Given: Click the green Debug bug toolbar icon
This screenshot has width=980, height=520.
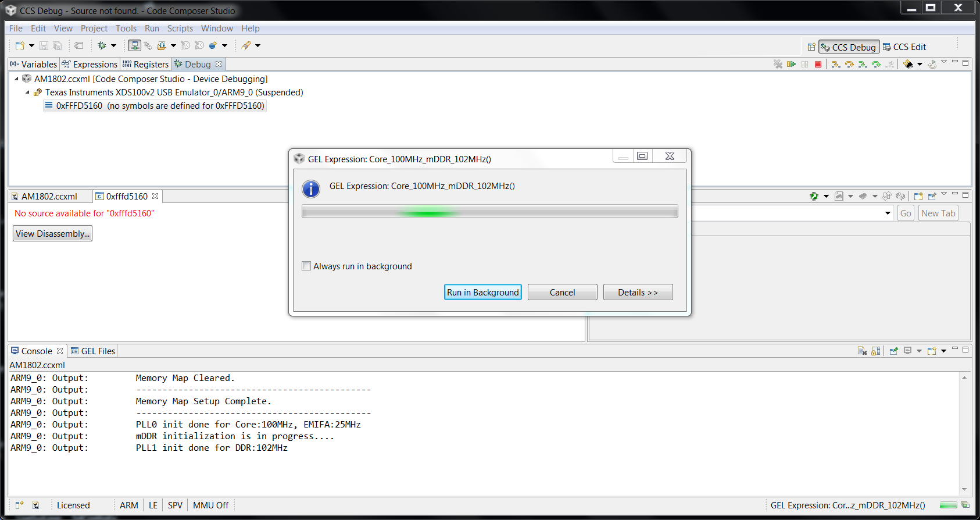Looking at the screenshot, I should pos(102,45).
